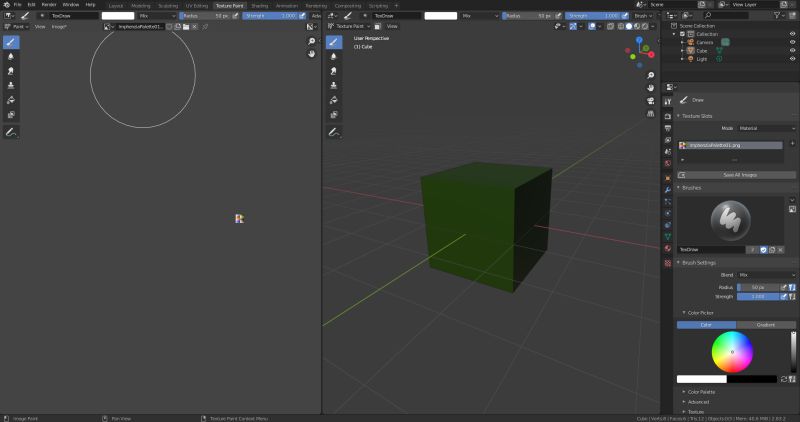Image resolution: width=800 pixels, height=422 pixels.
Task: Open Texture Paint mode dropdown in viewport
Action: (x=348, y=26)
